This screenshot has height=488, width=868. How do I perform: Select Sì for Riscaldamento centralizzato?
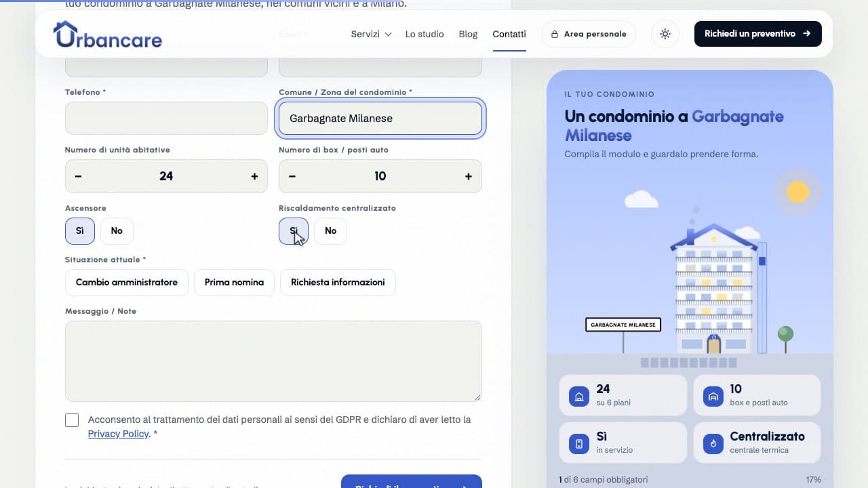pos(294,231)
